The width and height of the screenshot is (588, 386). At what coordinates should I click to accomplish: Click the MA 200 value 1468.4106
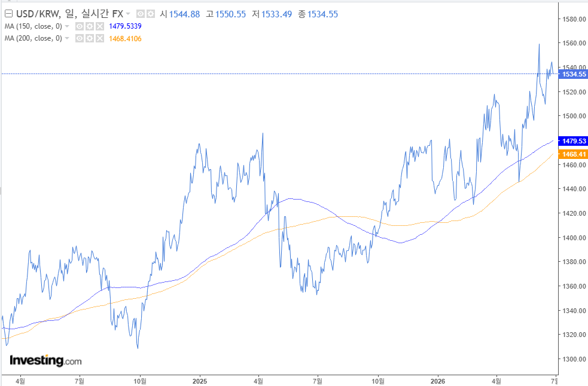click(x=125, y=39)
